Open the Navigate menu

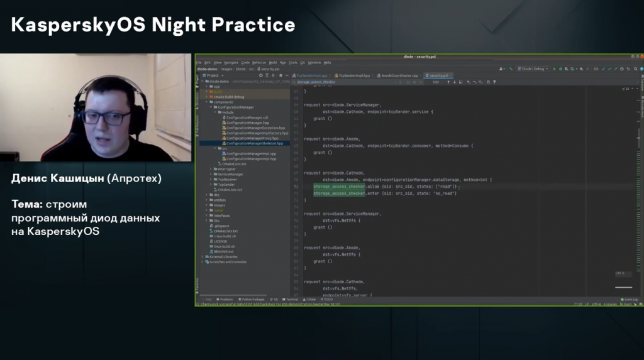coord(231,63)
